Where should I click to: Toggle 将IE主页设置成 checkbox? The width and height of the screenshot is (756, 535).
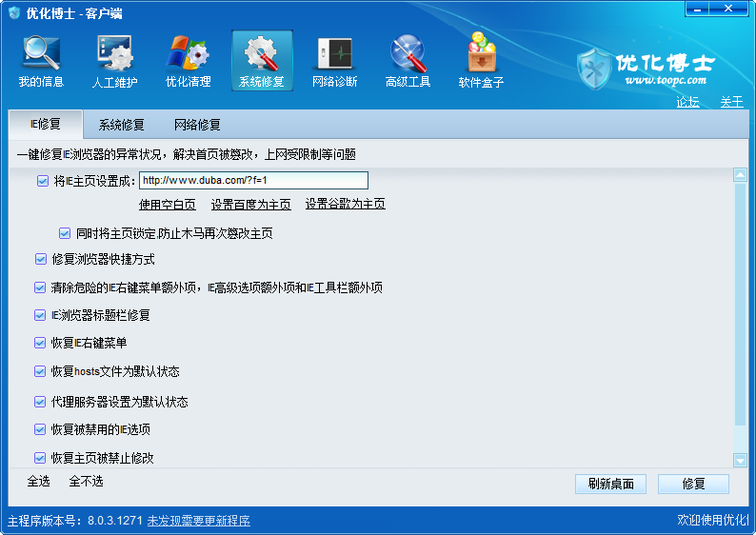[x=43, y=181]
